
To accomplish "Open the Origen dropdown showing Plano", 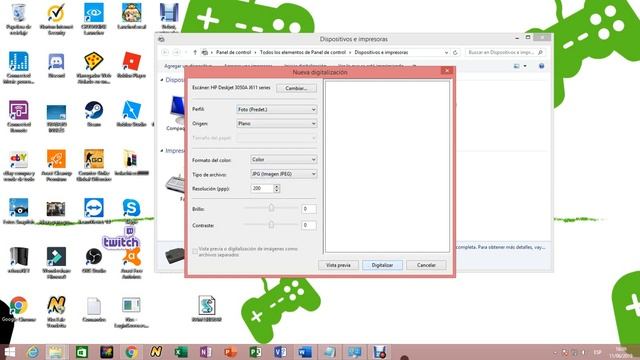I will [277, 123].
